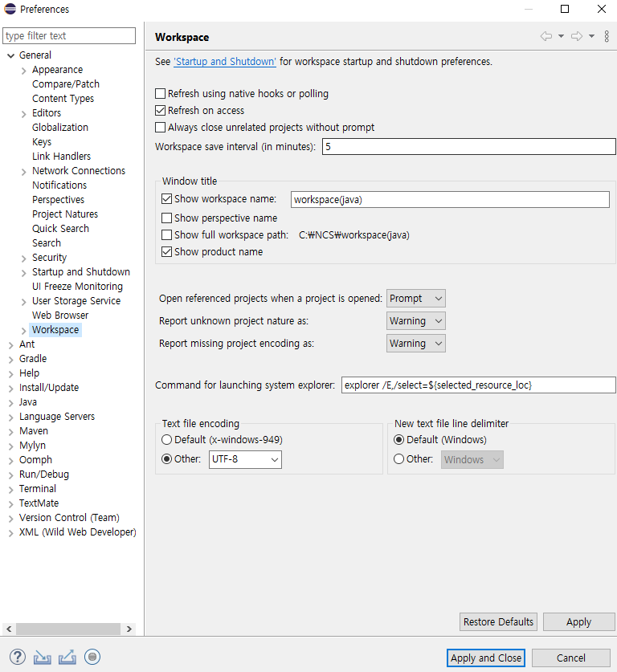Expand the Java preferences node
This screenshot has height=672, width=617.
coord(11,403)
